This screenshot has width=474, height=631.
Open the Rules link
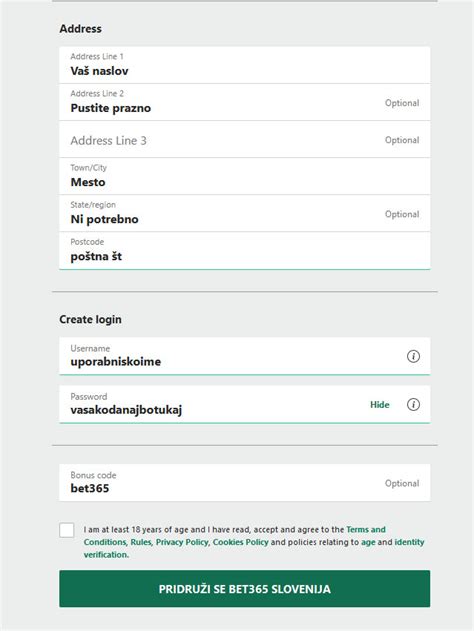click(x=141, y=542)
